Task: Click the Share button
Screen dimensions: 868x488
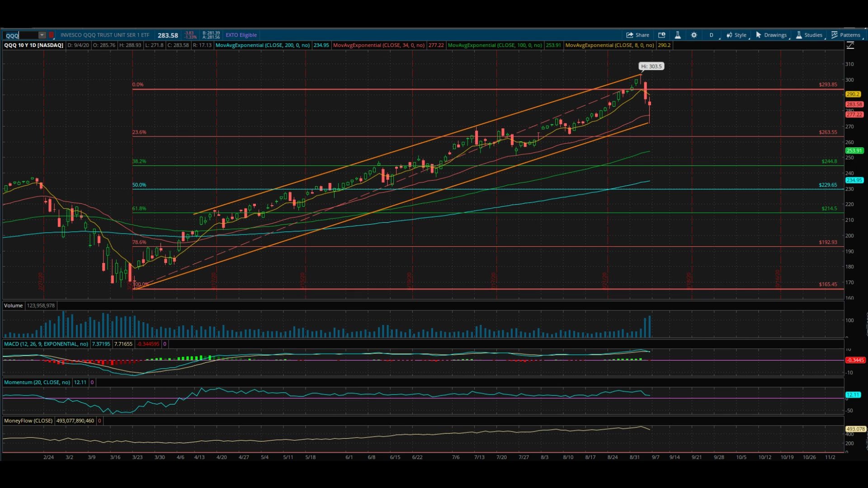Action: coord(638,35)
